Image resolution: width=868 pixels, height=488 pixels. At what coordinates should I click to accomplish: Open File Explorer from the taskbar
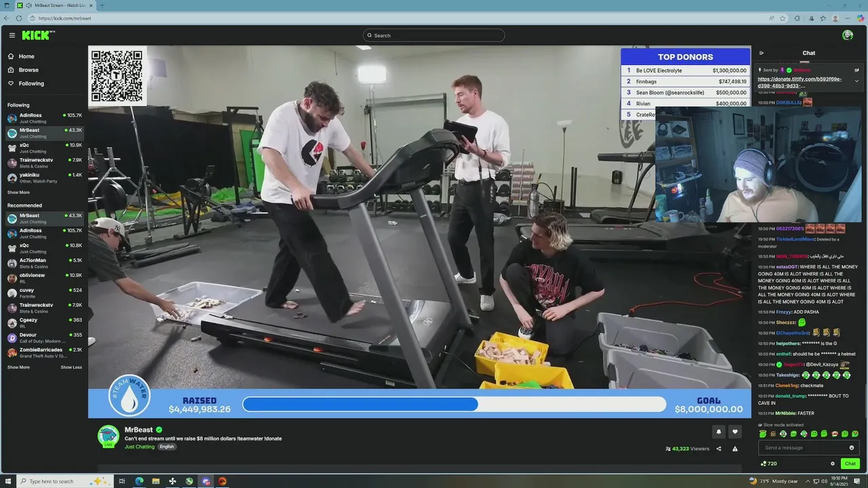[155, 481]
